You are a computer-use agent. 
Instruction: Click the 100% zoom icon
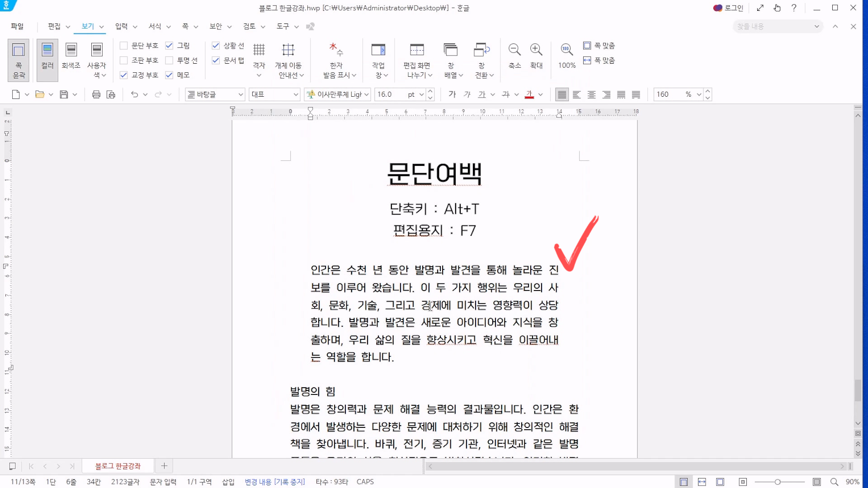coord(566,50)
